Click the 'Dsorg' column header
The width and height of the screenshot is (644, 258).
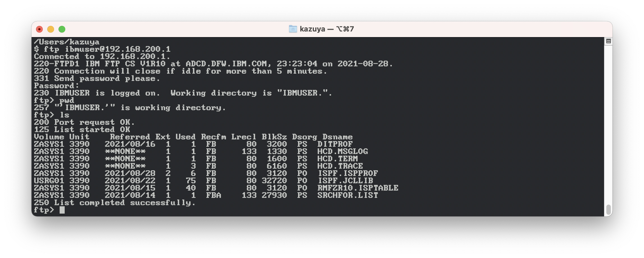pos(305,137)
